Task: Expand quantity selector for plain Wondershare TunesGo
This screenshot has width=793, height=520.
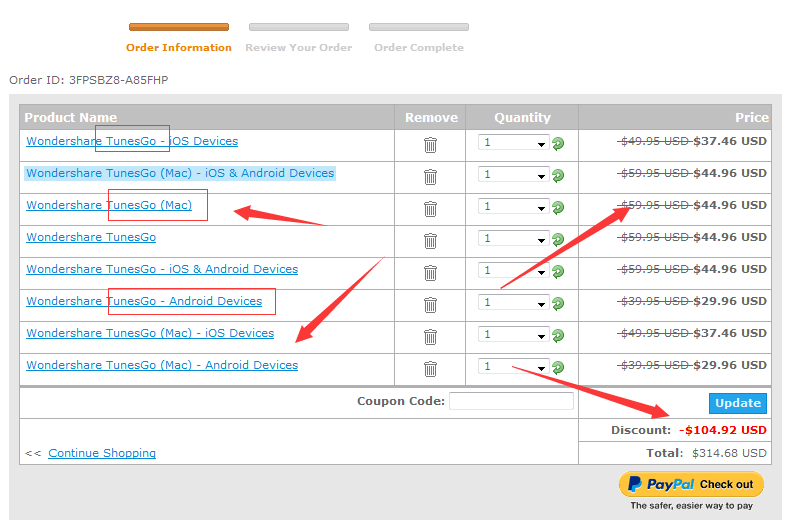Action: tap(513, 238)
